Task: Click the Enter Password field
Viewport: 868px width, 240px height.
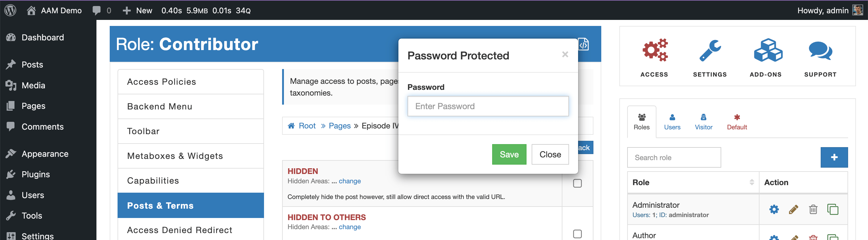Action: pos(488,106)
